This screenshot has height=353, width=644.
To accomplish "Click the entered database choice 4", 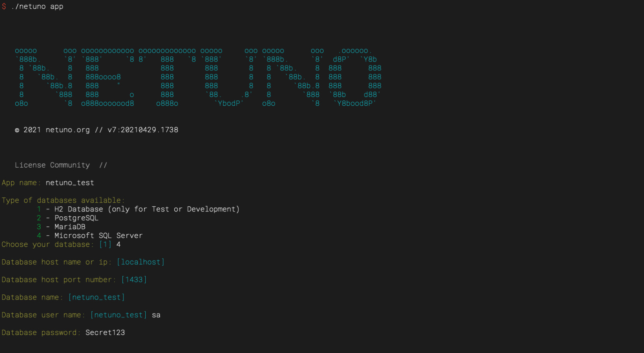I will [x=118, y=244].
